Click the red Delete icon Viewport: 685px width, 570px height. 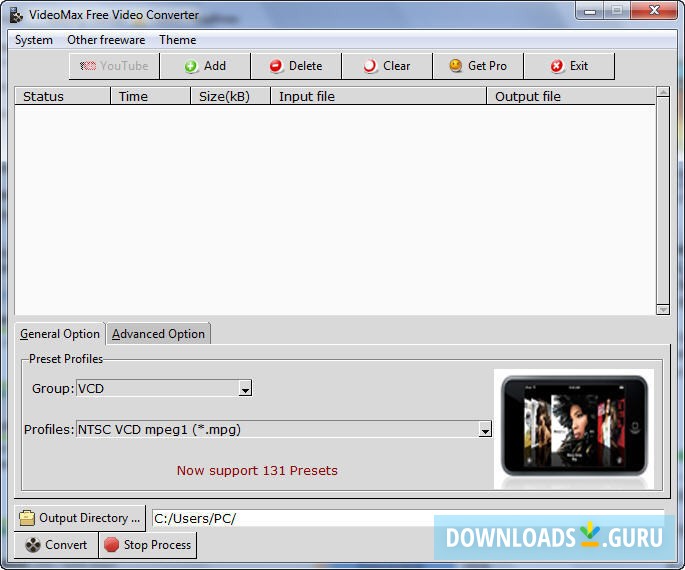pos(276,66)
